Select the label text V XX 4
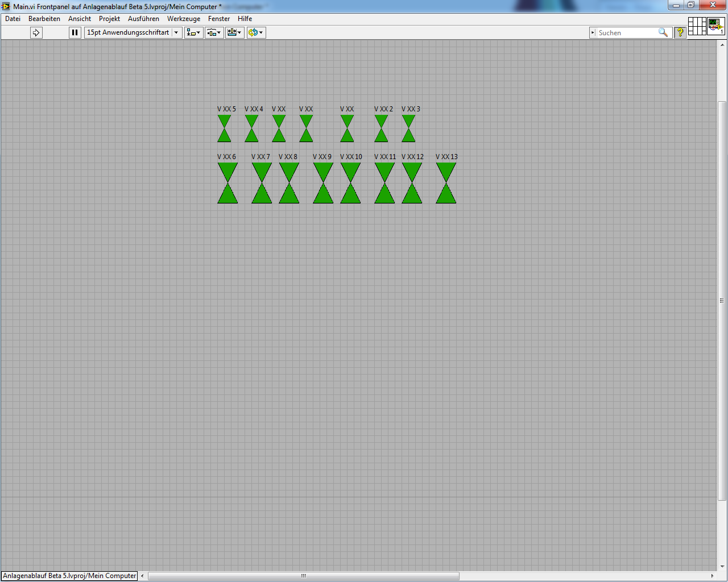728x582 pixels. tap(254, 109)
